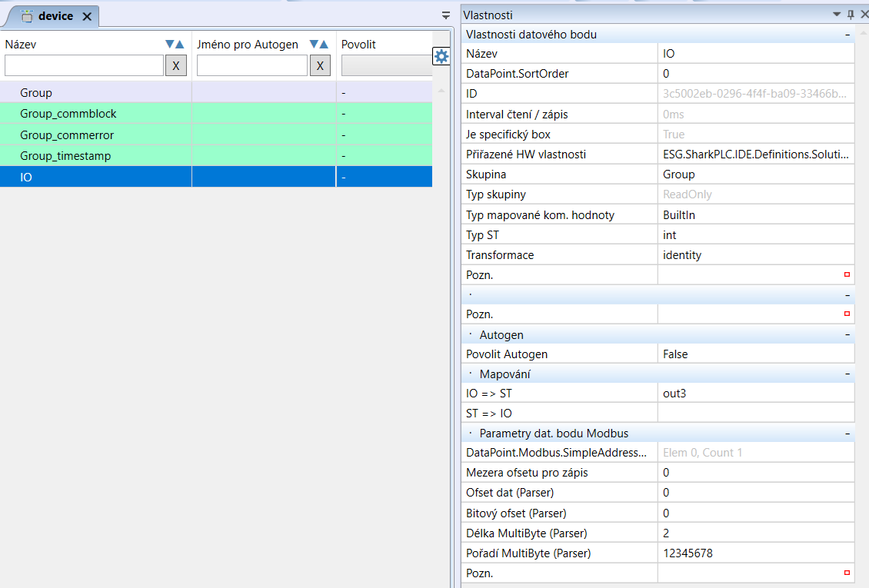Click Typ skupiny value ReadOnly
Screen dimensions: 869x588
pyautogui.click(x=756, y=194)
